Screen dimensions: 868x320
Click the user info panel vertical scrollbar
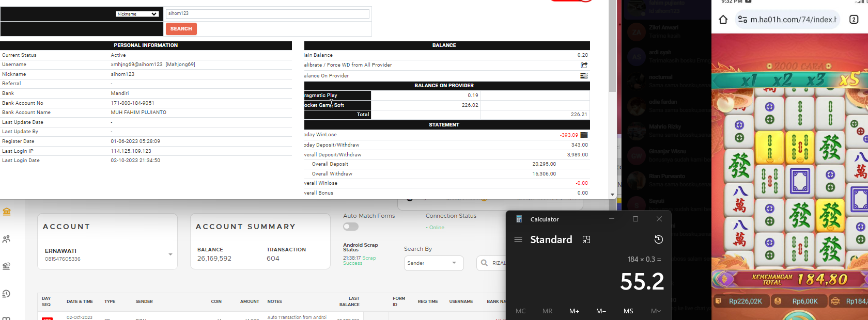pyautogui.click(x=612, y=46)
